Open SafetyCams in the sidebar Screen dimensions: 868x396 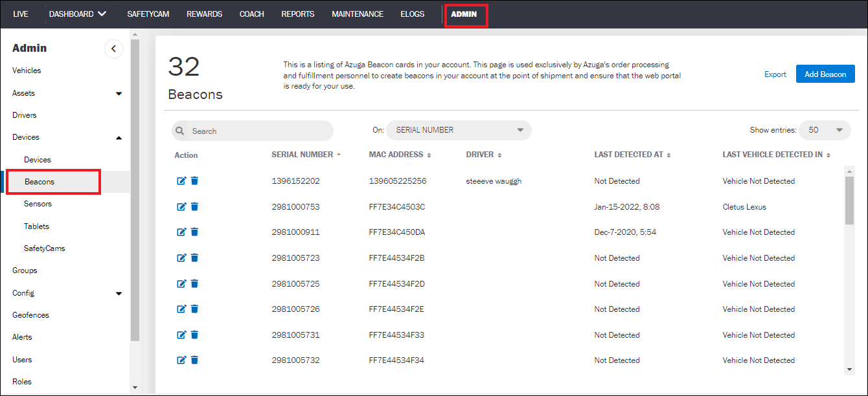[x=45, y=248]
